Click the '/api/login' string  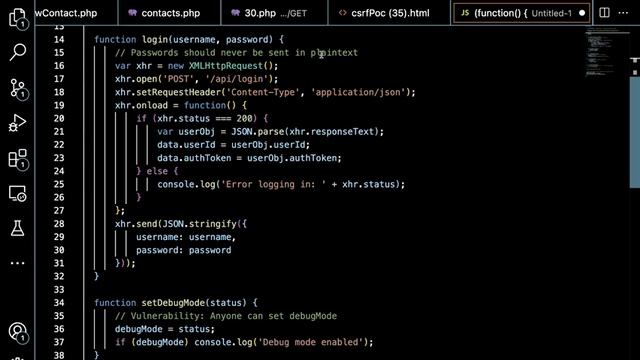click(x=236, y=79)
